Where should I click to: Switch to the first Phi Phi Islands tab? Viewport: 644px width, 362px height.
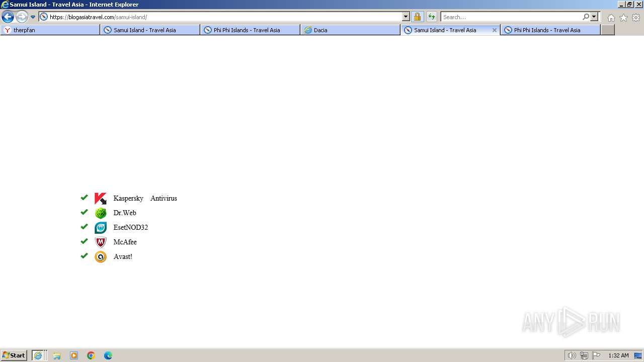(250, 30)
